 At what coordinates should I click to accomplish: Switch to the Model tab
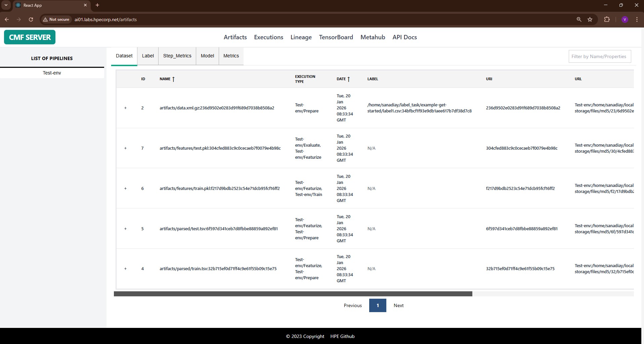point(207,56)
